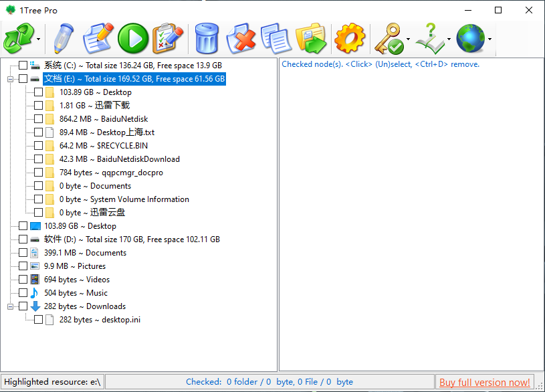Screen dimensions: 545x392
Task: Collapse the 文档 (E:) drive node
Action: tap(11, 79)
